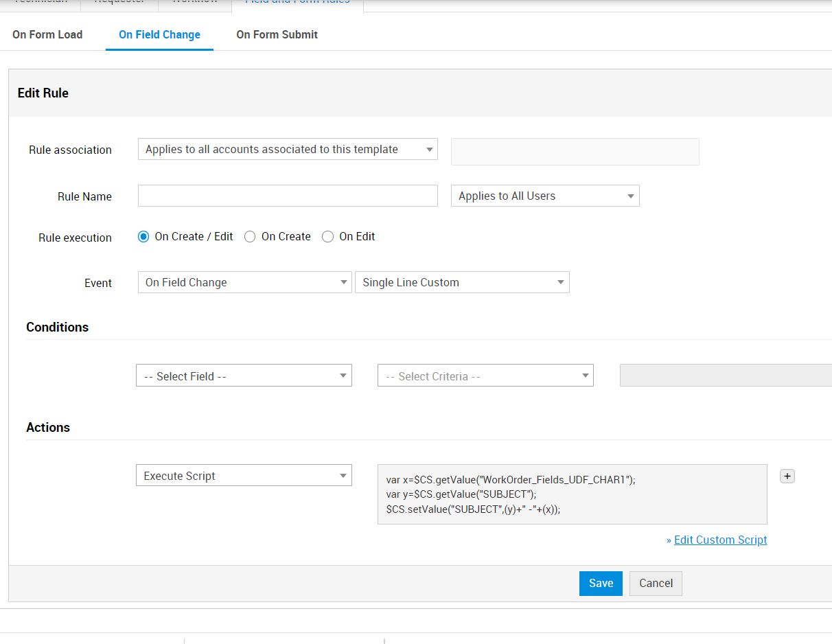
Task: Click the plus icon to add another action
Action: coord(787,476)
